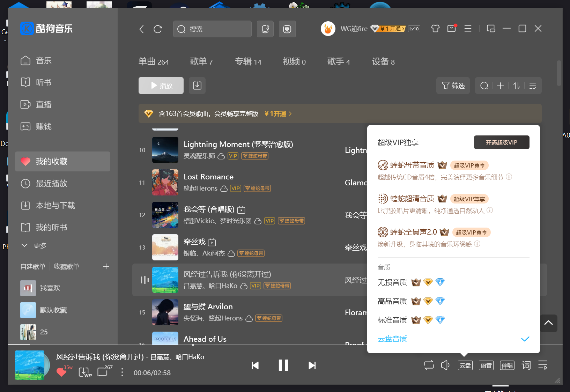Screen dimensions: 570x392
Task: Switch to the 专辑 14 tab
Action: coord(248,62)
